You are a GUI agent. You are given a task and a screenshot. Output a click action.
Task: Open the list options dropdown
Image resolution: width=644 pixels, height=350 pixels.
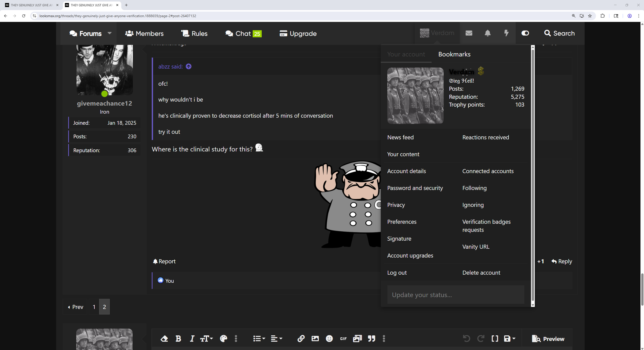(259, 338)
